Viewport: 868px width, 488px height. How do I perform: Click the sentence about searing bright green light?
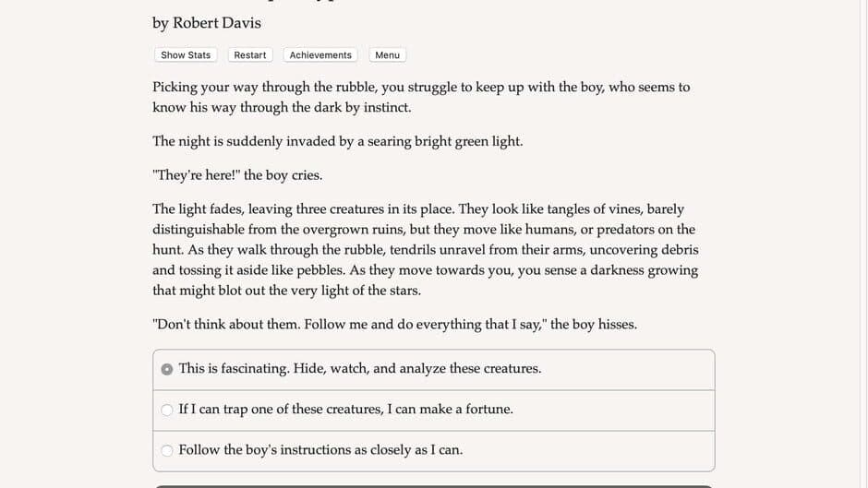[x=338, y=141]
